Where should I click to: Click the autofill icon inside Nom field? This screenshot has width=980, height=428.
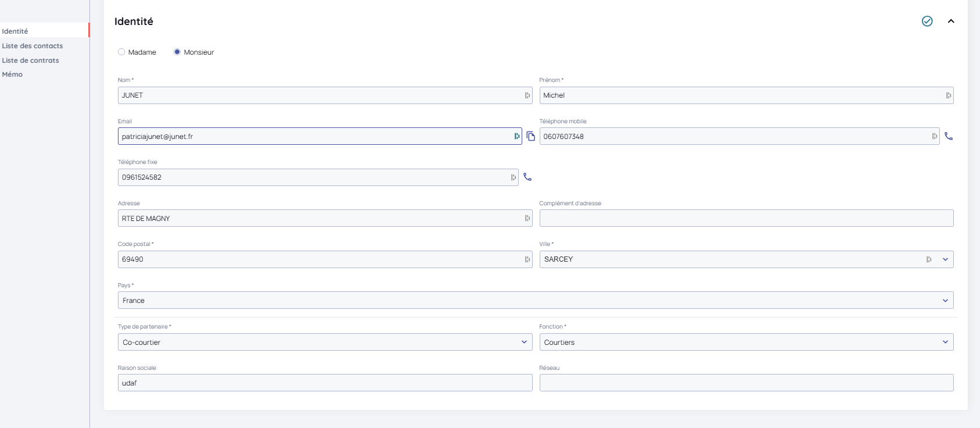[527, 95]
